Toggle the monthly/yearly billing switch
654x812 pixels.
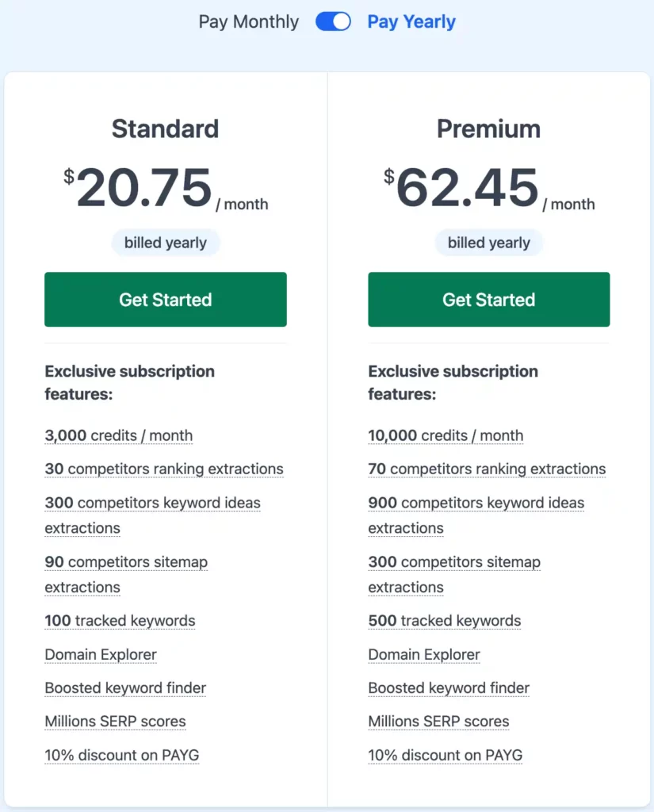coord(333,21)
